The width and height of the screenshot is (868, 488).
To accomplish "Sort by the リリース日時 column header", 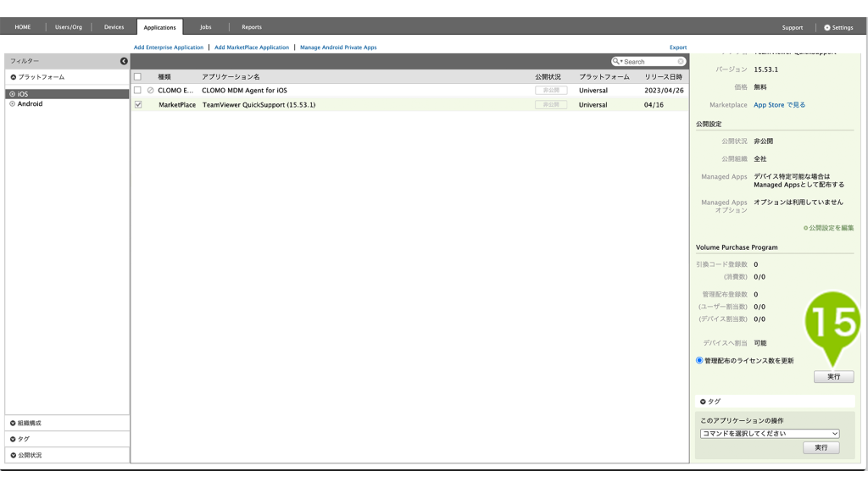I will coord(663,77).
